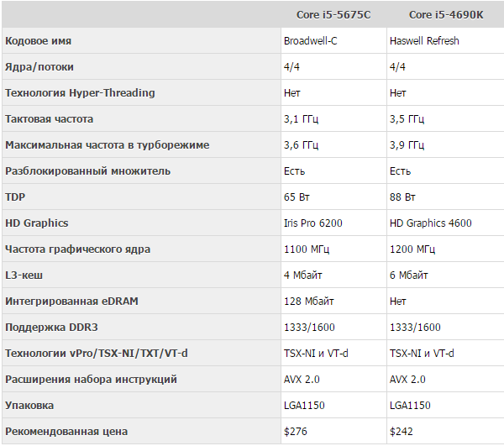Screen dimensions: 504x446
Task: Select the $276 recommended price
Action: tap(296, 432)
